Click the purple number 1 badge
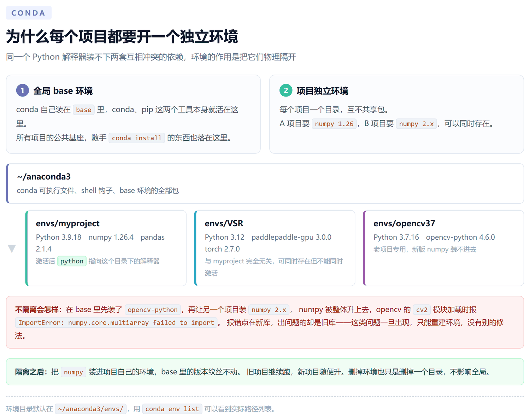Image resolution: width=530 pixels, height=420 pixels. coord(23,91)
